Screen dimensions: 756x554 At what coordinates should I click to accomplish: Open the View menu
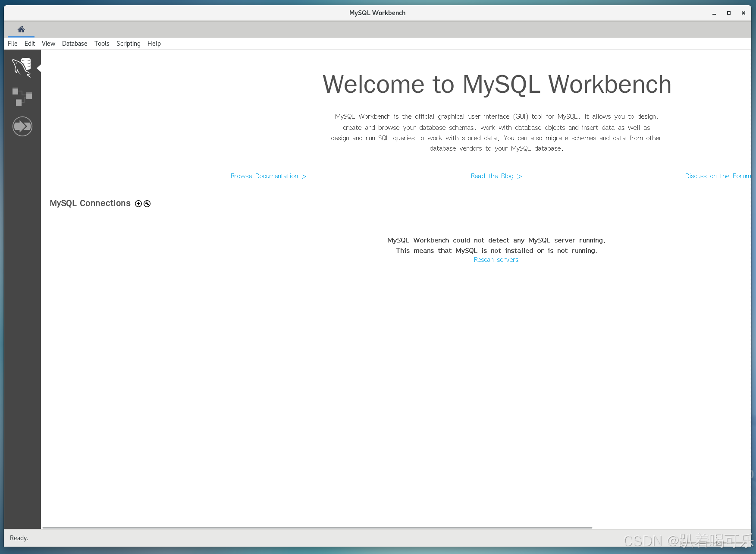click(48, 44)
